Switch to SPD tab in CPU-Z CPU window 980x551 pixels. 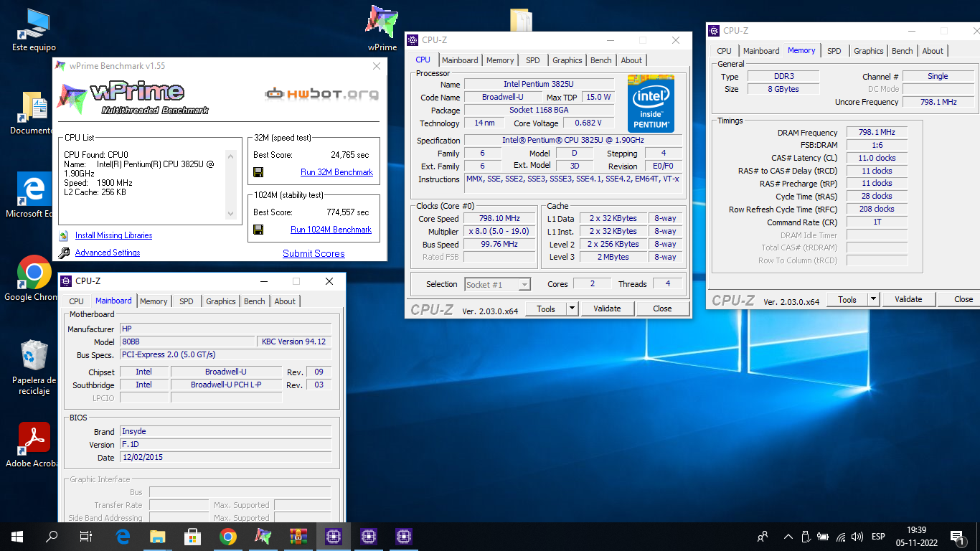533,60
